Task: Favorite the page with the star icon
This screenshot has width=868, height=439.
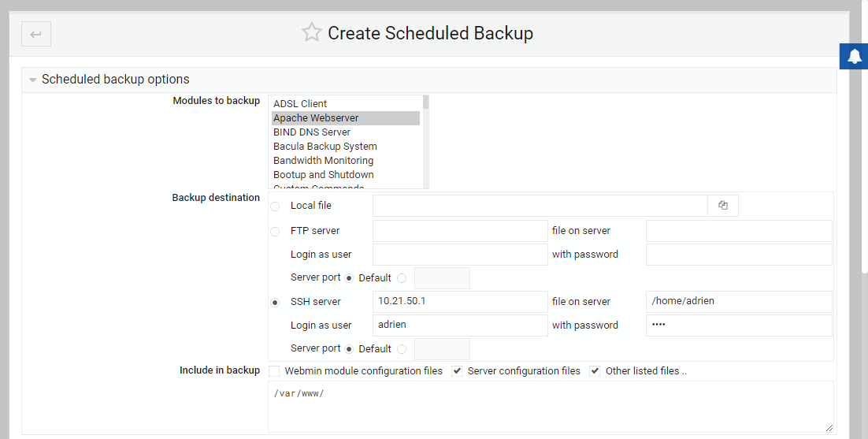Action: coord(312,33)
